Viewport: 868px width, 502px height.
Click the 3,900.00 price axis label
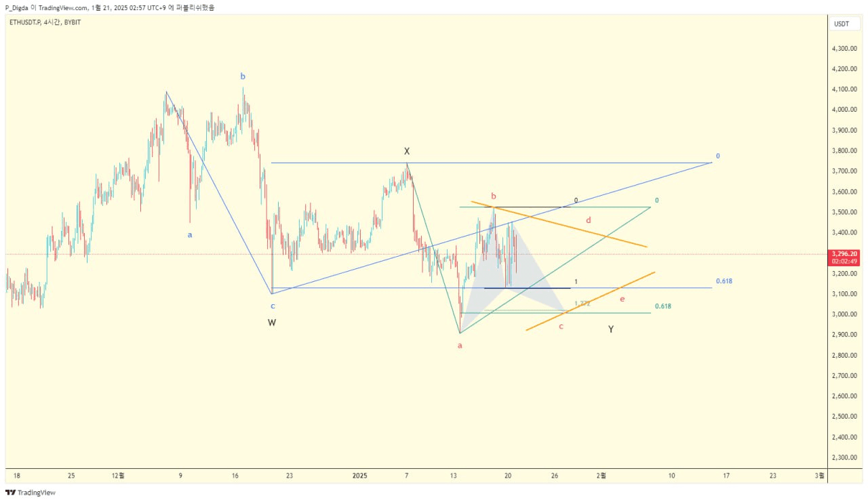point(843,130)
